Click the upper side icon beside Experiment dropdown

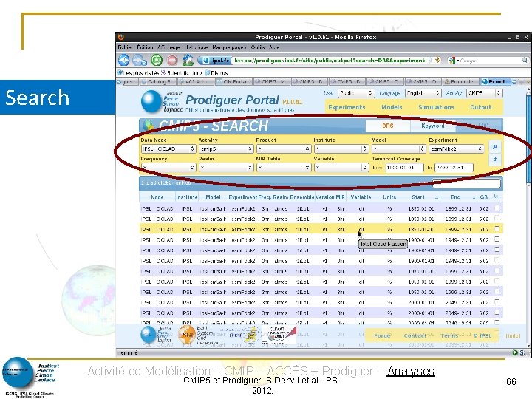pyautogui.click(x=494, y=146)
